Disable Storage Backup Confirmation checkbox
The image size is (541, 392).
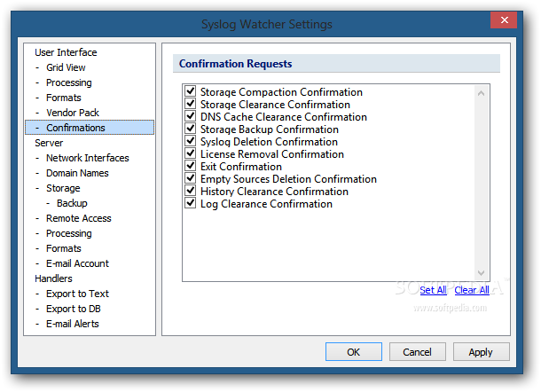click(x=190, y=129)
